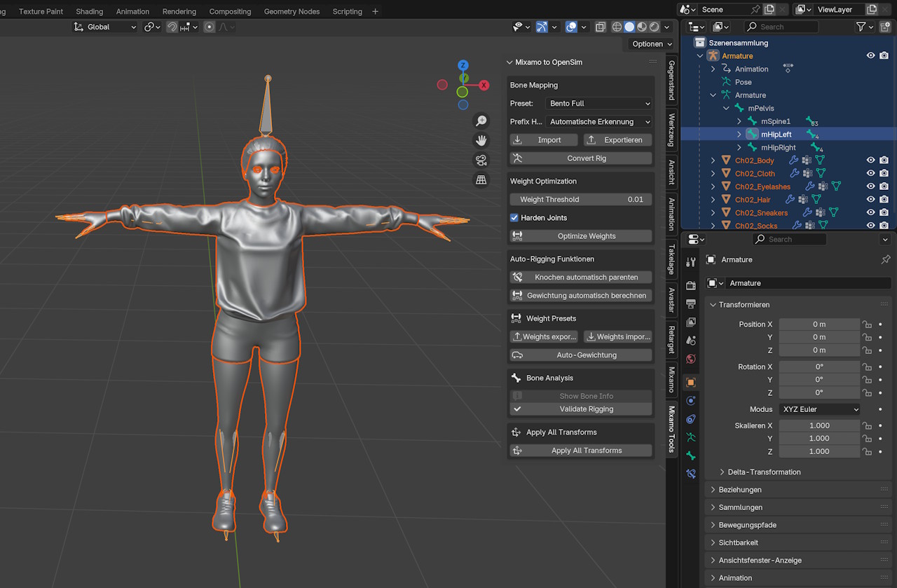Hide Ch02_Body in viewport via eye icon
Image resolution: width=897 pixels, height=588 pixels.
870,160
